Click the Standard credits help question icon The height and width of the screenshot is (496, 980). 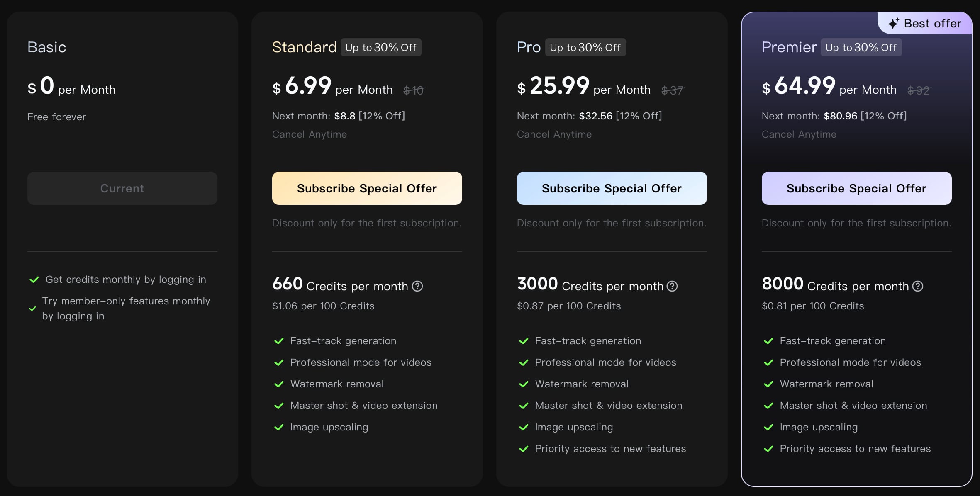point(417,286)
